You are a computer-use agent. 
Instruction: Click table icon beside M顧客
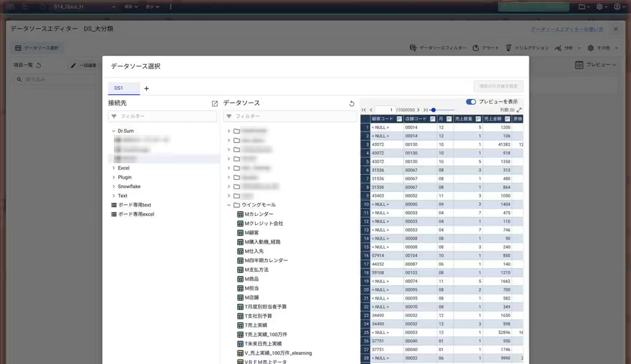[x=240, y=233]
